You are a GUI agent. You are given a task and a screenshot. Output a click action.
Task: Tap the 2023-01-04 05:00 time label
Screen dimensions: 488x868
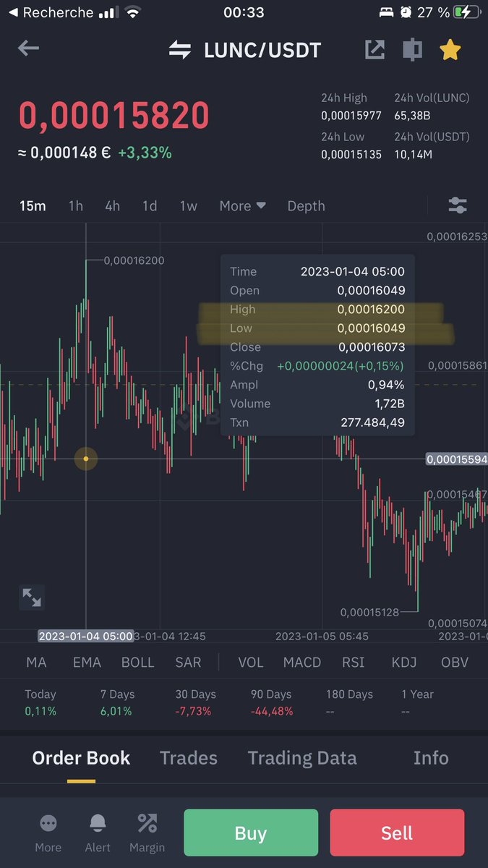point(86,637)
